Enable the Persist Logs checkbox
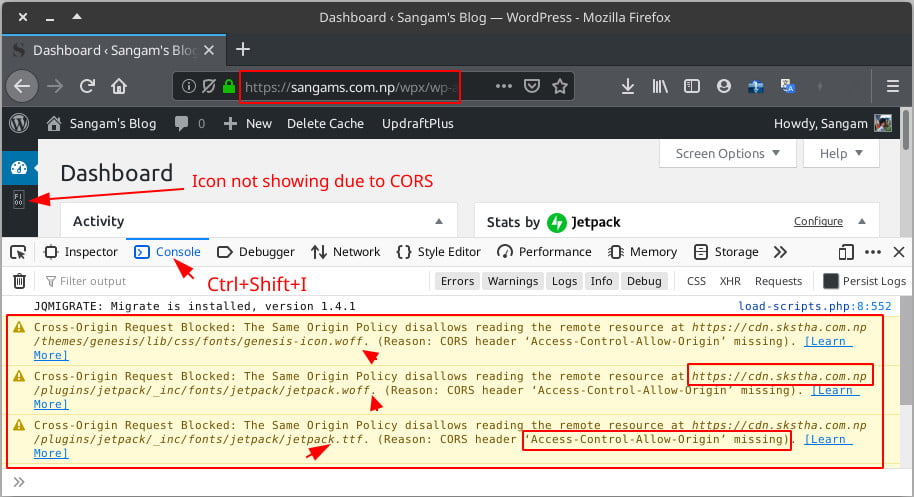The width and height of the screenshot is (914, 497). tap(831, 281)
